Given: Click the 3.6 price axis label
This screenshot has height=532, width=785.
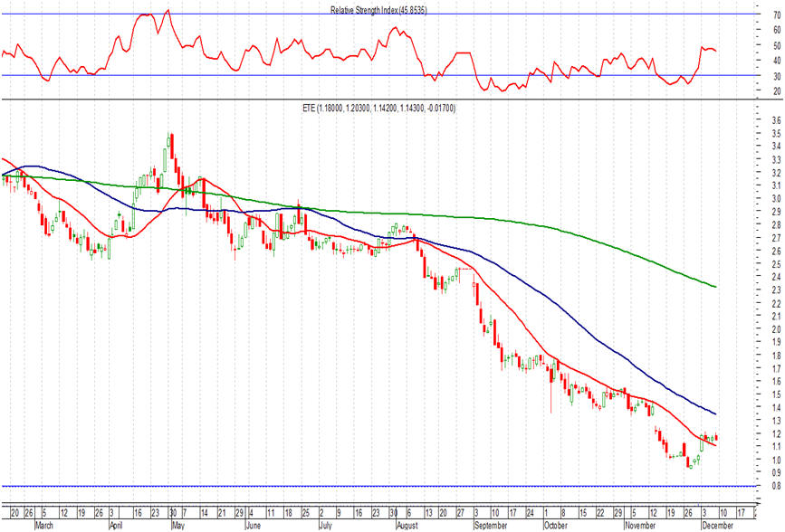Looking at the screenshot, I should [777, 120].
